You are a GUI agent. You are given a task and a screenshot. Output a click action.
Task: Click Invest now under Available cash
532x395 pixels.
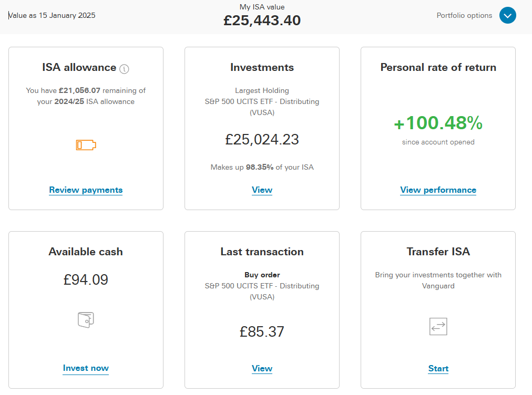[86, 368]
